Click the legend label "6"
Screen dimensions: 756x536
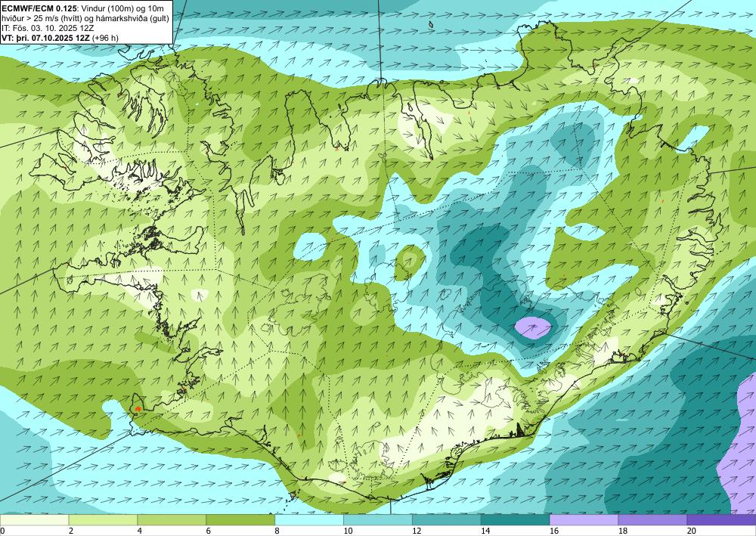[x=209, y=531]
